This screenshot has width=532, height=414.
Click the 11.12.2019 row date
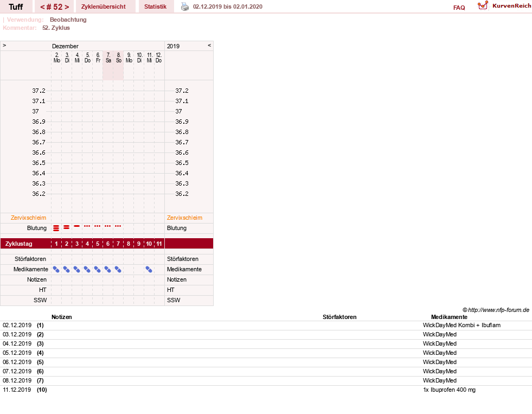tap(17, 390)
